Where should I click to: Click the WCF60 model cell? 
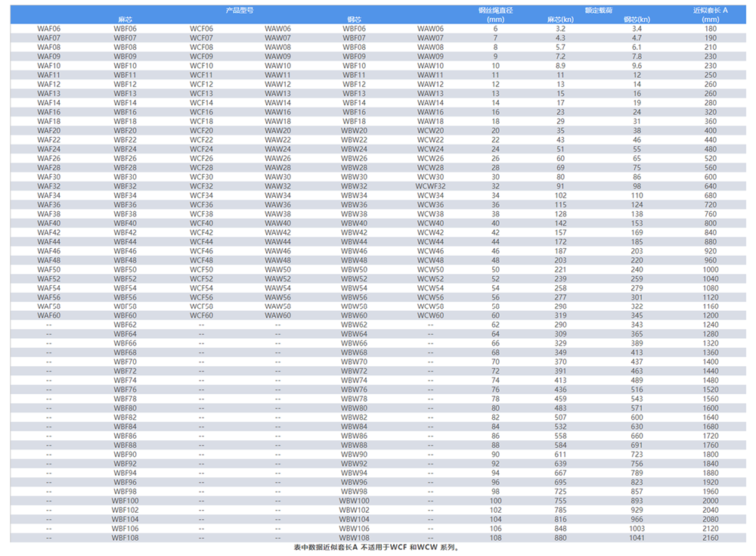click(x=201, y=315)
